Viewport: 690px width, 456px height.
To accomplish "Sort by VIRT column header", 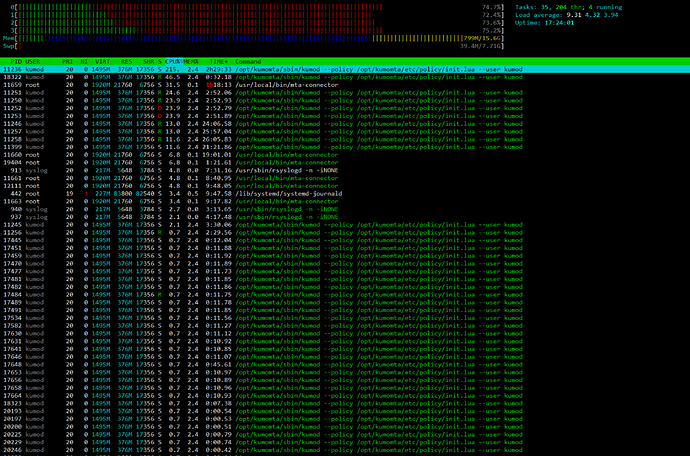I will (103, 62).
